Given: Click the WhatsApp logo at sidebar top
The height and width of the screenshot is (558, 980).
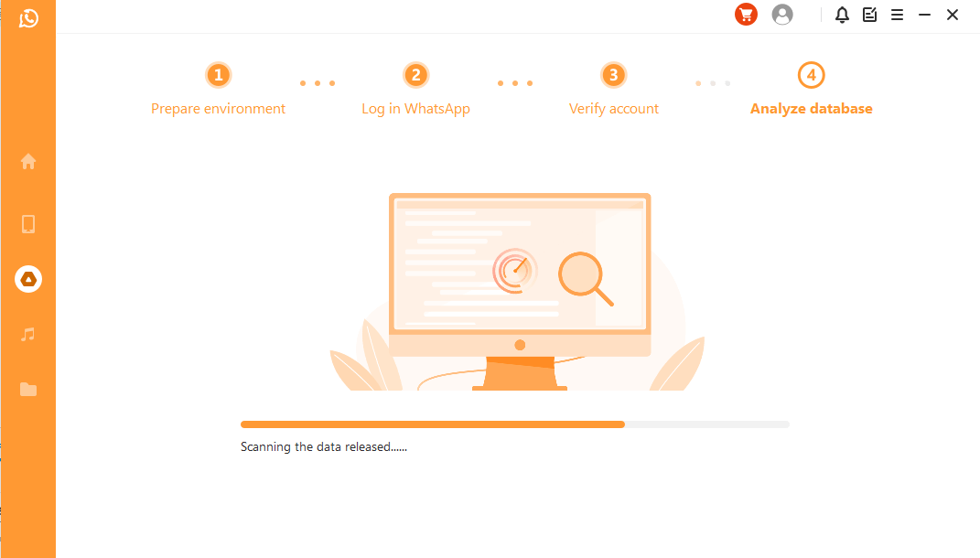Looking at the screenshot, I should pyautogui.click(x=28, y=18).
